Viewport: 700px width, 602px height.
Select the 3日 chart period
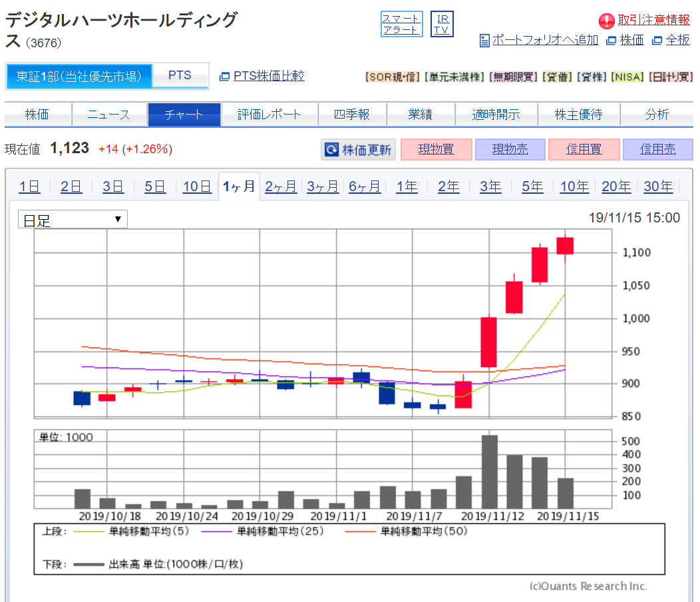(x=113, y=186)
